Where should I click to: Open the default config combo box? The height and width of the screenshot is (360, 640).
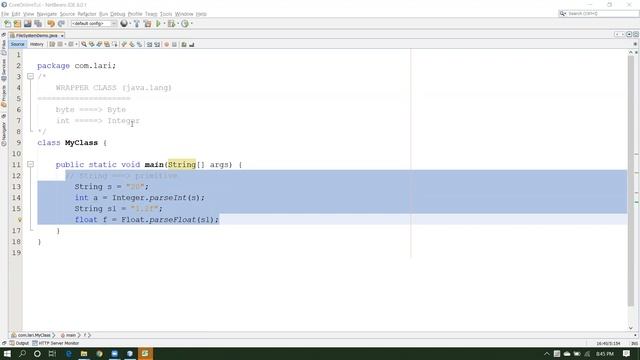(x=94, y=24)
